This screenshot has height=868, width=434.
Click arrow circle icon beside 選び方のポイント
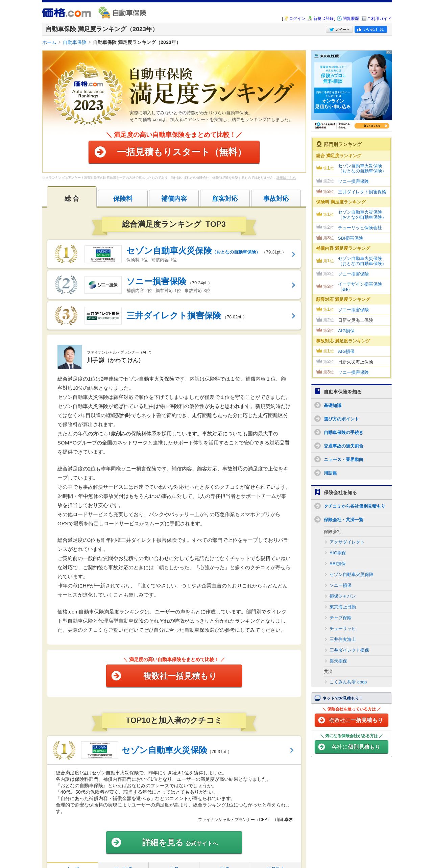(x=317, y=419)
